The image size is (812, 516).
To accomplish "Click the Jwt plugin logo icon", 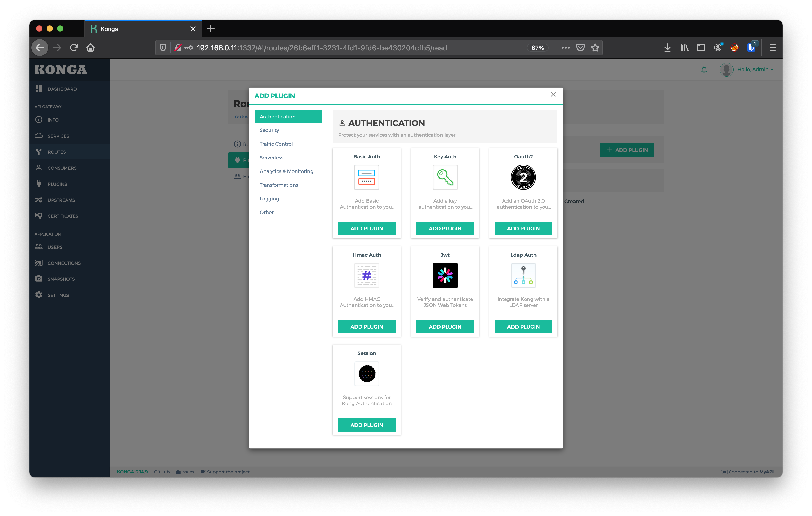I will (x=445, y=275).
